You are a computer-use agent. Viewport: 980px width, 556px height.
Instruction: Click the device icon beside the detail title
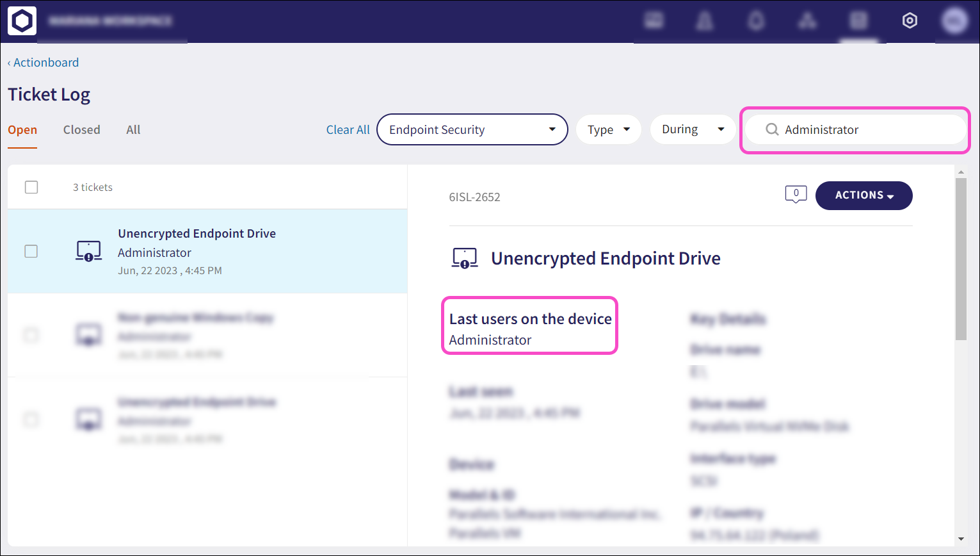[x=465, y=259]
